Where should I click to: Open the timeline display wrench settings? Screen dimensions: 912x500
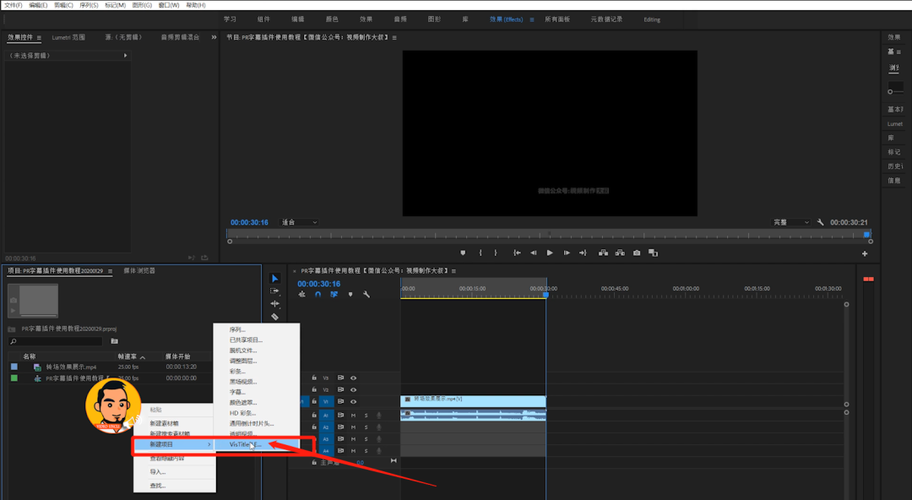[x=366, y=294]
